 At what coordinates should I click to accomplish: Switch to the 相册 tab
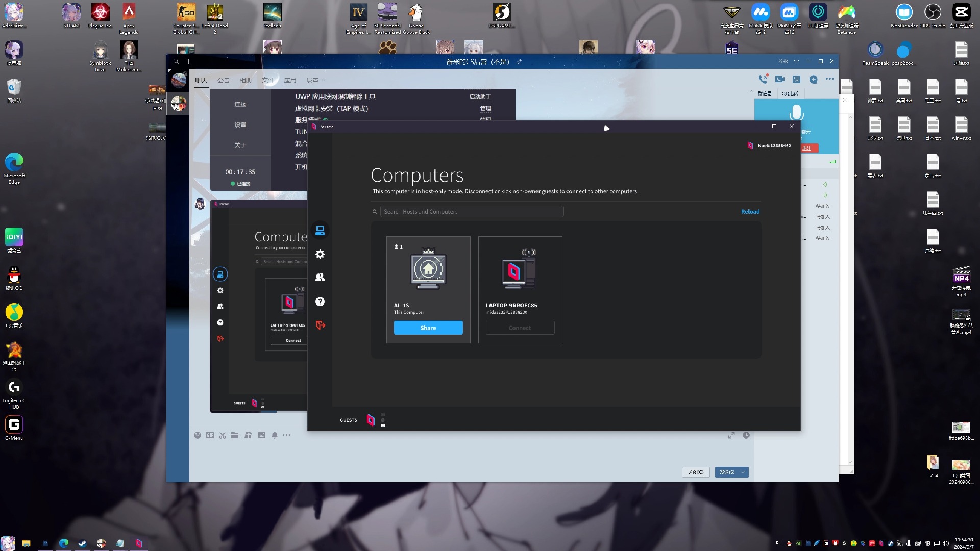point(246,80)
